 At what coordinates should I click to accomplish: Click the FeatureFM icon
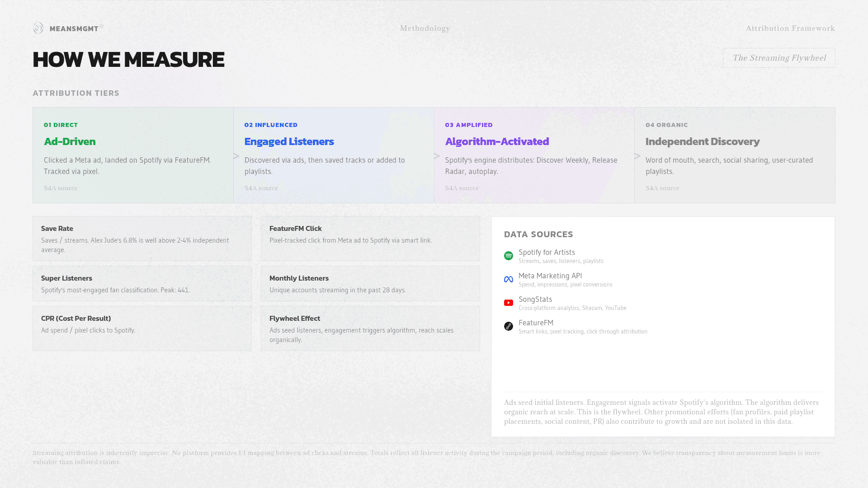click(x=509, y=326)
